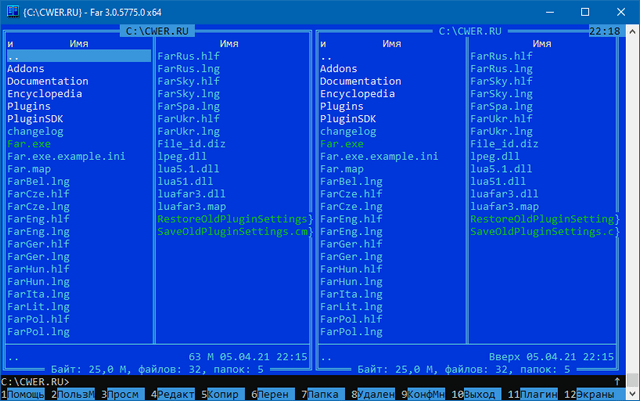Click 8 Удален delete key
The height and width of the screenshot is (401, 640).
click(377, 394)
